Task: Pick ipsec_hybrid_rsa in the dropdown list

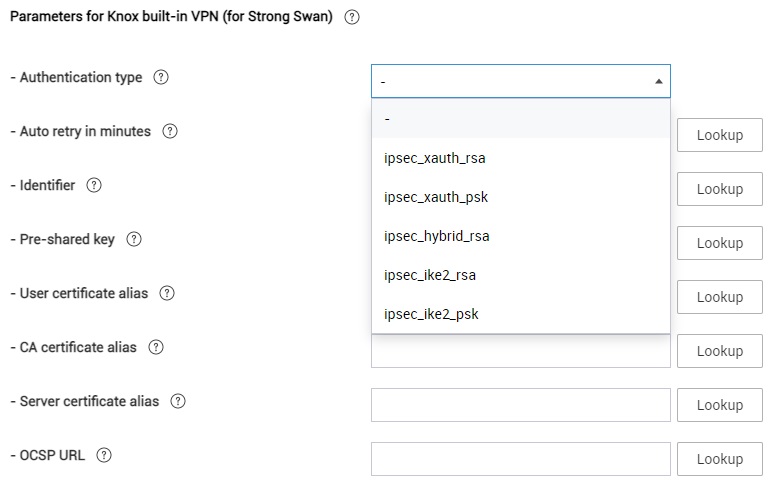Action: 436,236
